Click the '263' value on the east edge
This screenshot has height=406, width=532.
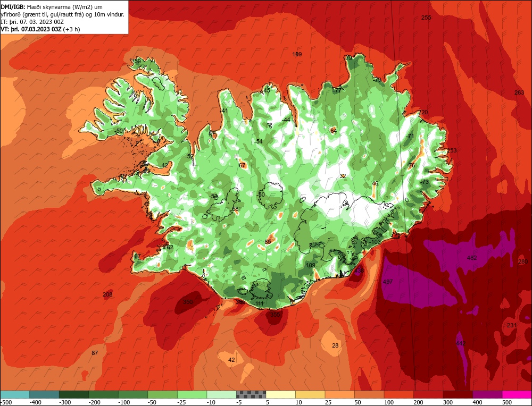[519, 92]
